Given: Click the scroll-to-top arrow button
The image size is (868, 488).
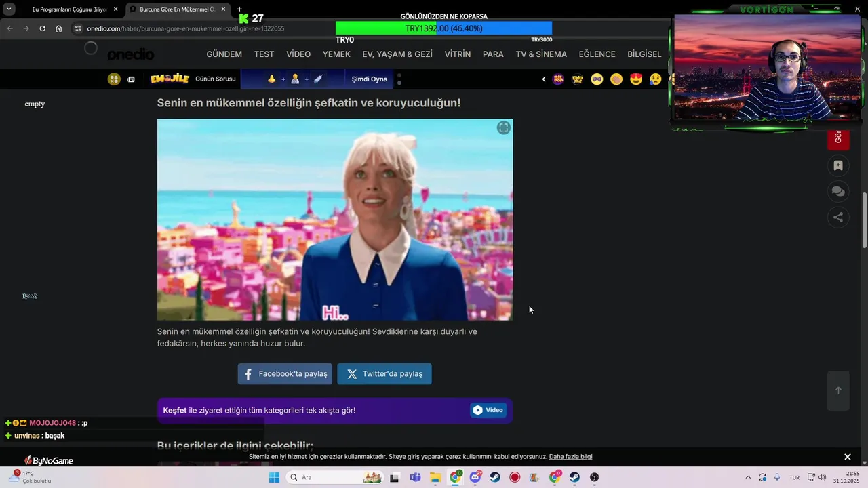Looking at the screenshot, I should [838, 390].
